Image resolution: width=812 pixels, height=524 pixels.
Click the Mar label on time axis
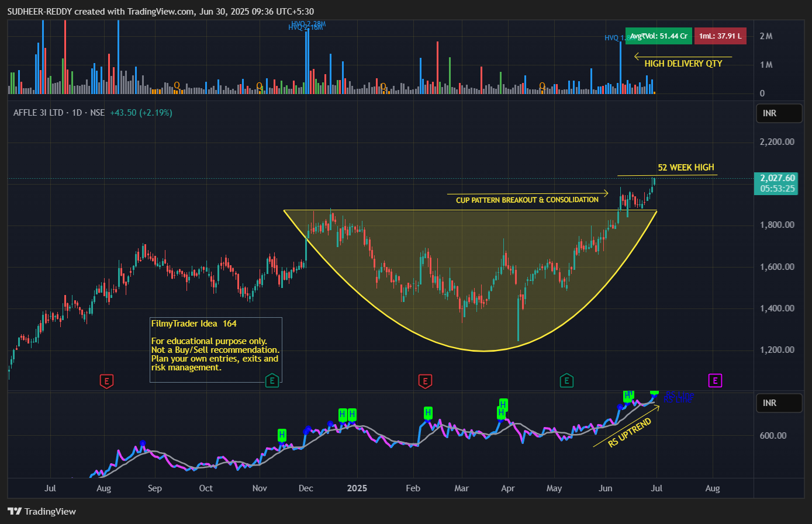point(462,488)
